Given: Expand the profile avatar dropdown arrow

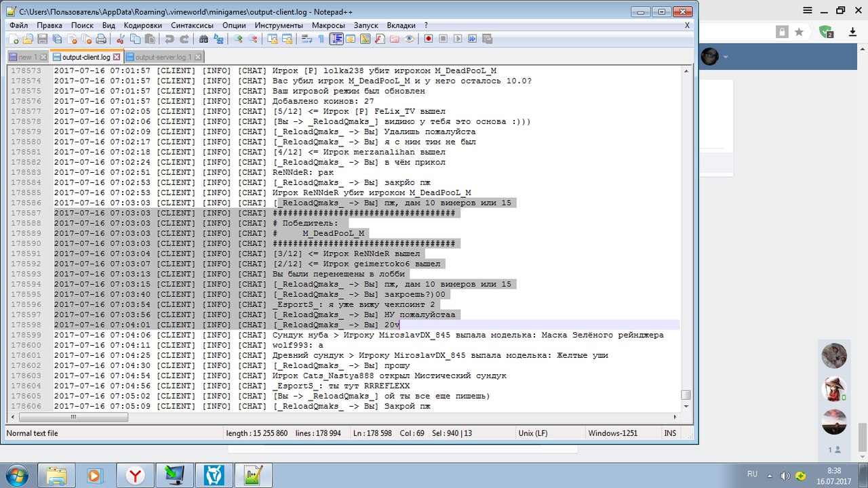Looking at the screenshot, I should pyautogui.click(x=724, y=57).
